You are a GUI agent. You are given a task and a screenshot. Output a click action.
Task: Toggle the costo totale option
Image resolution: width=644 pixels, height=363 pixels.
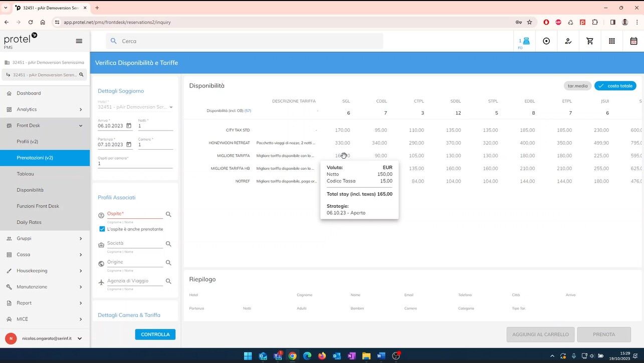click(615, 86)
